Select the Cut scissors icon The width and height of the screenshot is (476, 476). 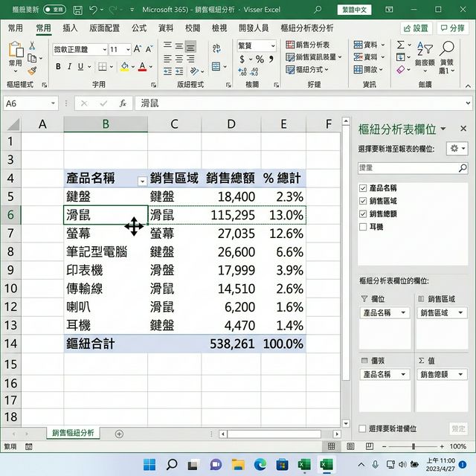tap(32, 46)
